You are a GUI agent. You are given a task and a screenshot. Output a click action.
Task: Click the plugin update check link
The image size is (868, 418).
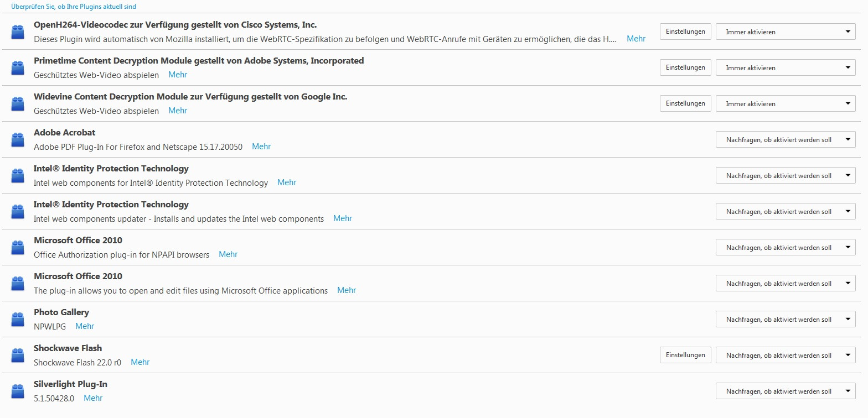tap(74, 7)
